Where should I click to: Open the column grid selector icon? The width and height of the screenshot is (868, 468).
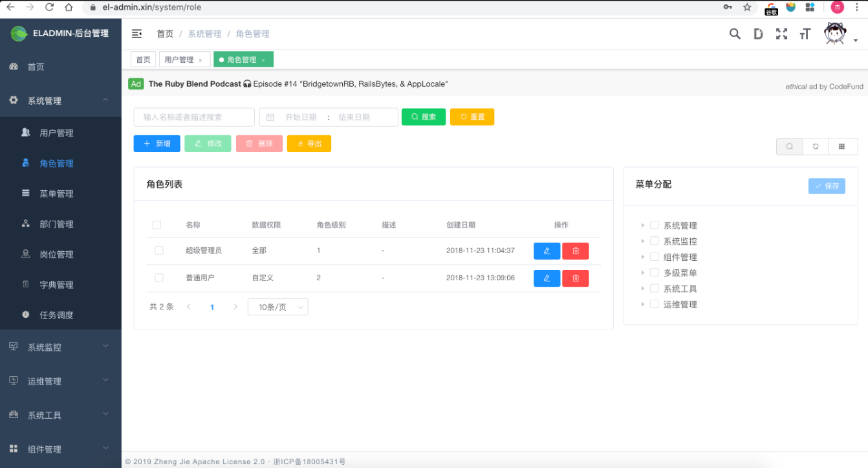point(843,146)
